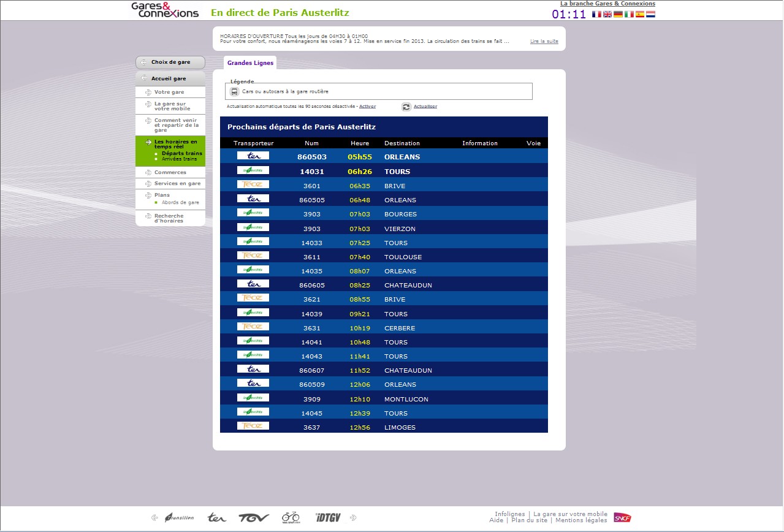
Task: Click TER logo for train 860607
Action: click(253, 369)
